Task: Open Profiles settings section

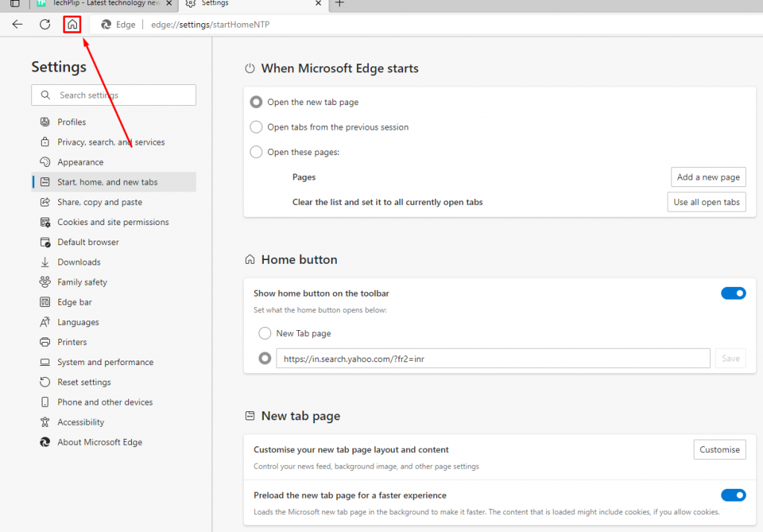Action: coord(114,121)
